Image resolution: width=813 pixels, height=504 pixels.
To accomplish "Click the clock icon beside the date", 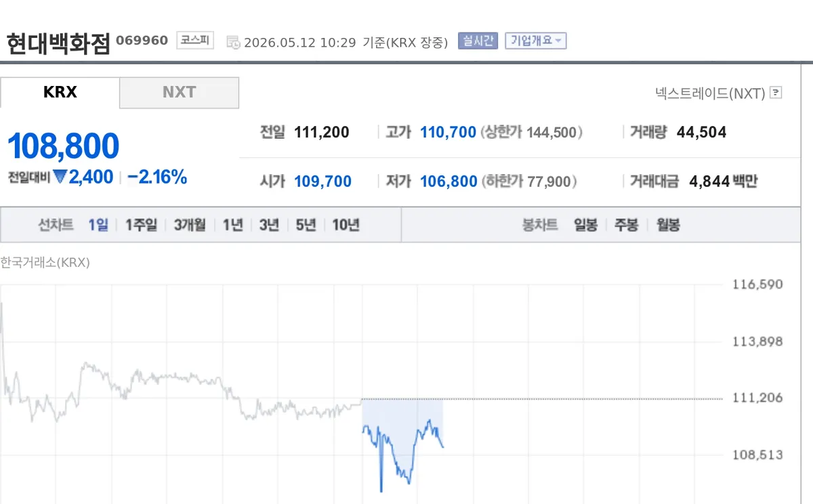I will tap(233, 42).
